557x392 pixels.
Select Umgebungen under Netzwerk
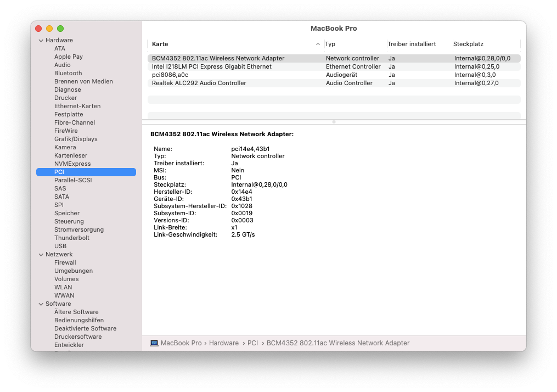click(x=74, y=271)
